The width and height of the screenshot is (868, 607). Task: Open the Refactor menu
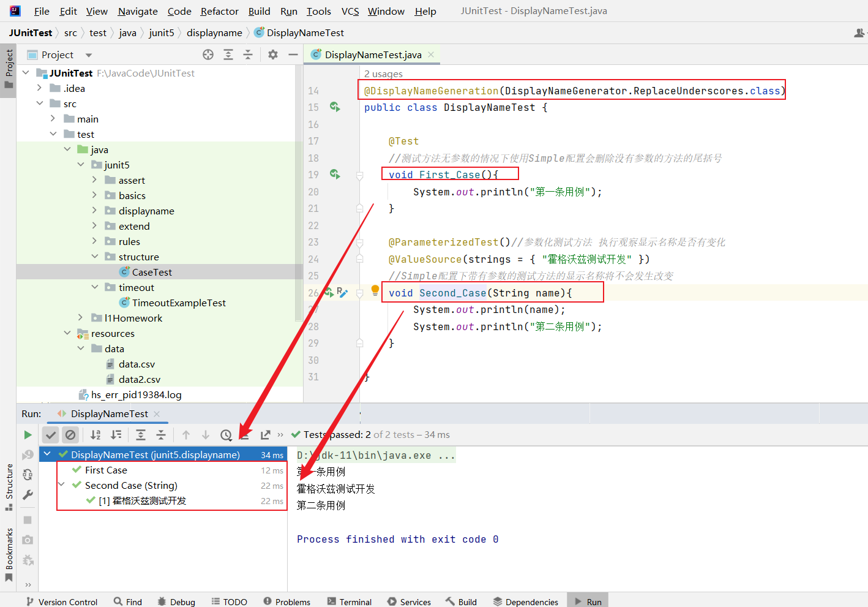click(x=219, y=11)
